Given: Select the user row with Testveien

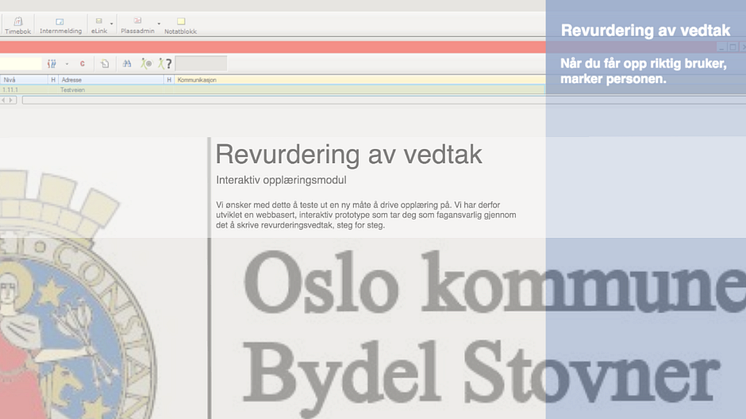Looking at the screenshot, I should pos(273,90).
